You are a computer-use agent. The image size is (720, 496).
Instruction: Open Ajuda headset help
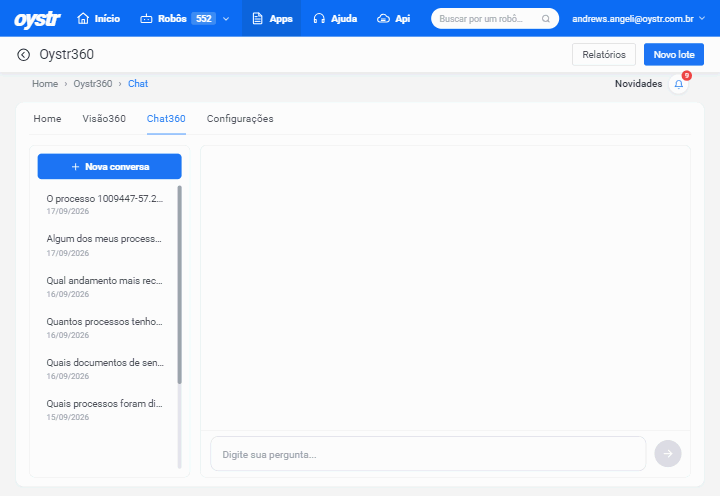pos(335,18)
